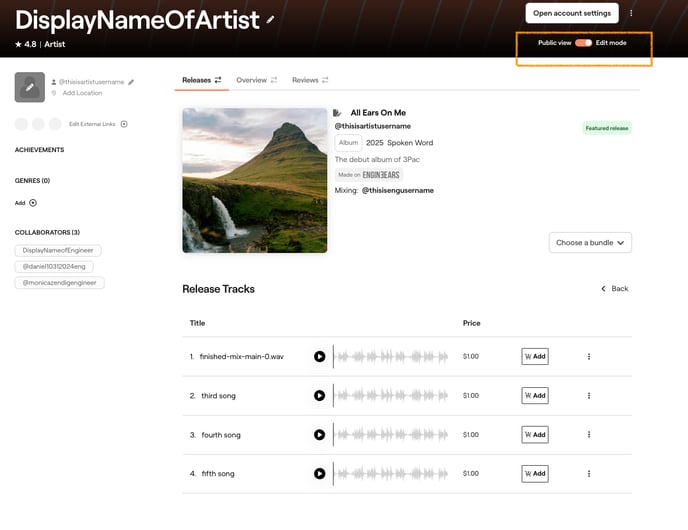Open the three-dot menu for fifth song

[589, 473]
